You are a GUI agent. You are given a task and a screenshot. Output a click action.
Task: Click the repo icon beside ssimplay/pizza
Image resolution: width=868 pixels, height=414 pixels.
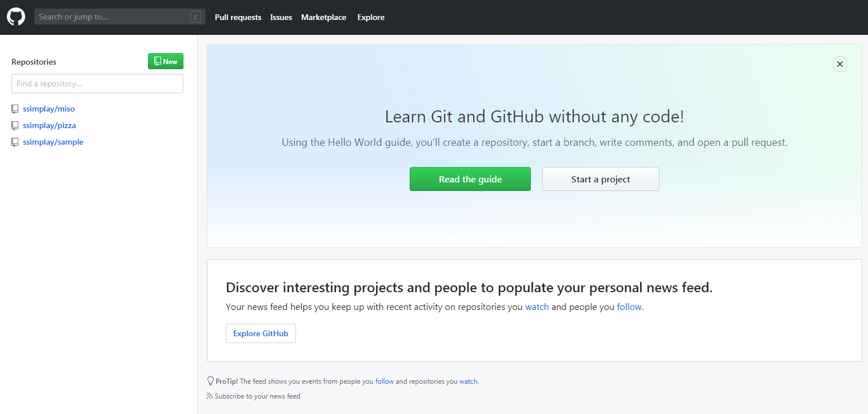click(15, 125)
